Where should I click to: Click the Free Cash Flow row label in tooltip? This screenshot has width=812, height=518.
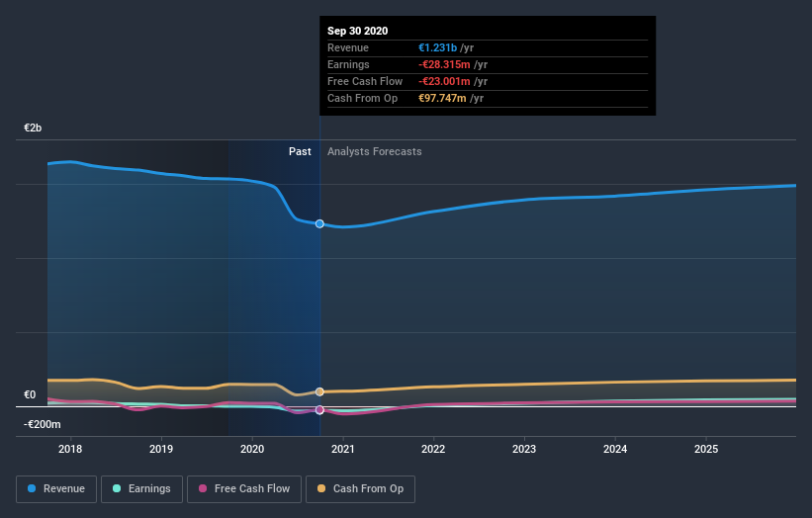(365, 81)
